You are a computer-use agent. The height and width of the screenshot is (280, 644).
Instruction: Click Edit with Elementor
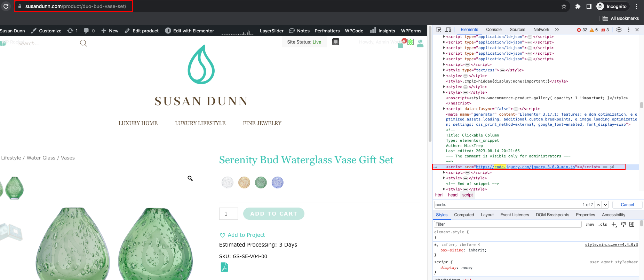(x=190, y=31)
